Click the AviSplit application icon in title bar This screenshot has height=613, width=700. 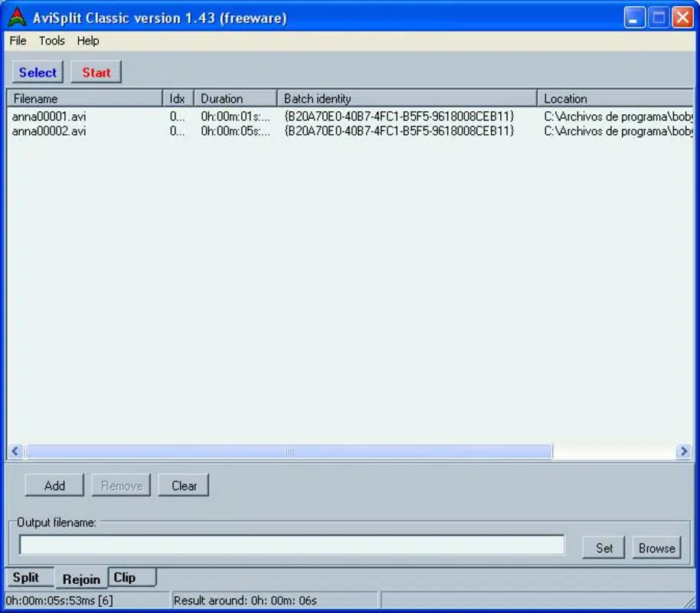pyautogui.click(x=17, y=18)
